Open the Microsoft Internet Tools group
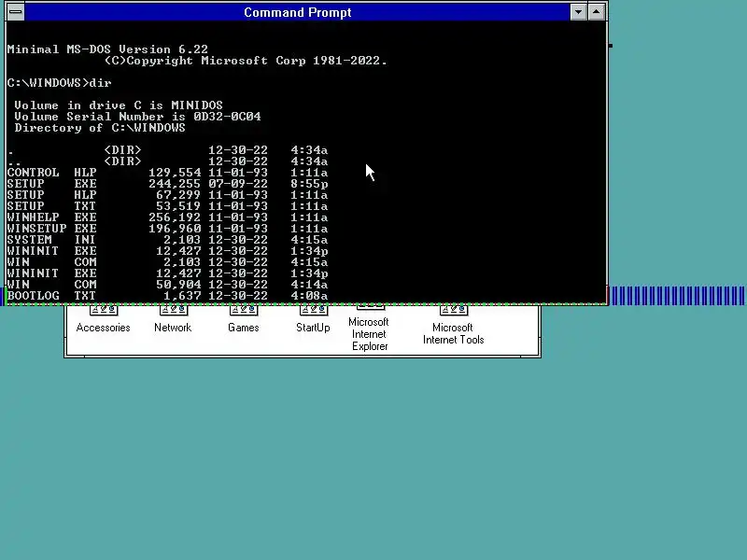The width and height of the screenshot is (747, 560). tap(453, 326)
